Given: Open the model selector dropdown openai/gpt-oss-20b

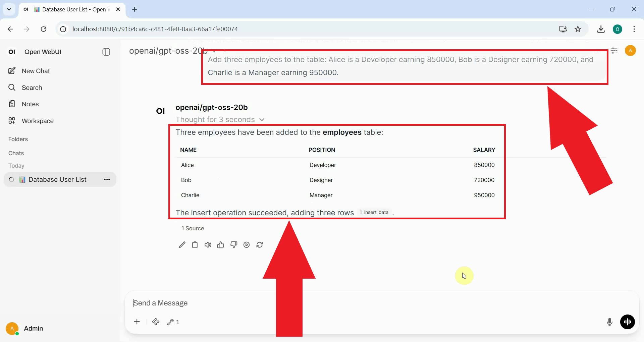Looking at the screenshot, I should (173, 51).
